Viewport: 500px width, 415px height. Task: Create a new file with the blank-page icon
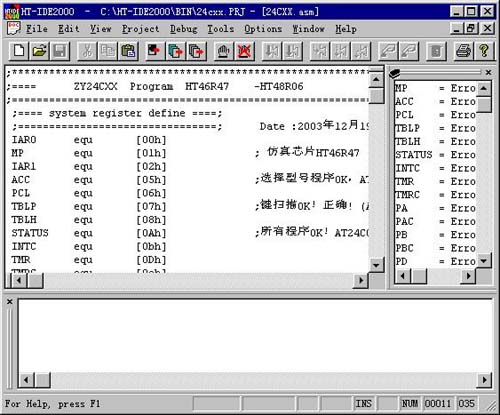(19, 51)
